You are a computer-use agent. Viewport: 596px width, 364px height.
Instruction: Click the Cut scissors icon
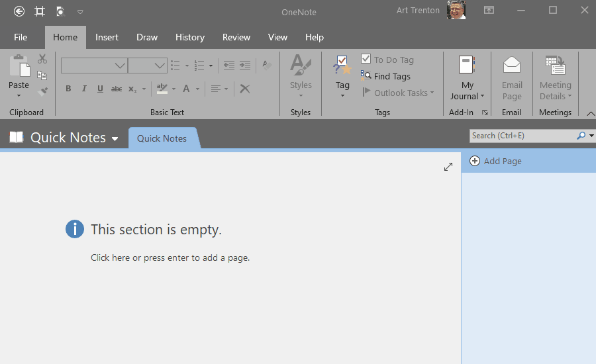(42, 59)
